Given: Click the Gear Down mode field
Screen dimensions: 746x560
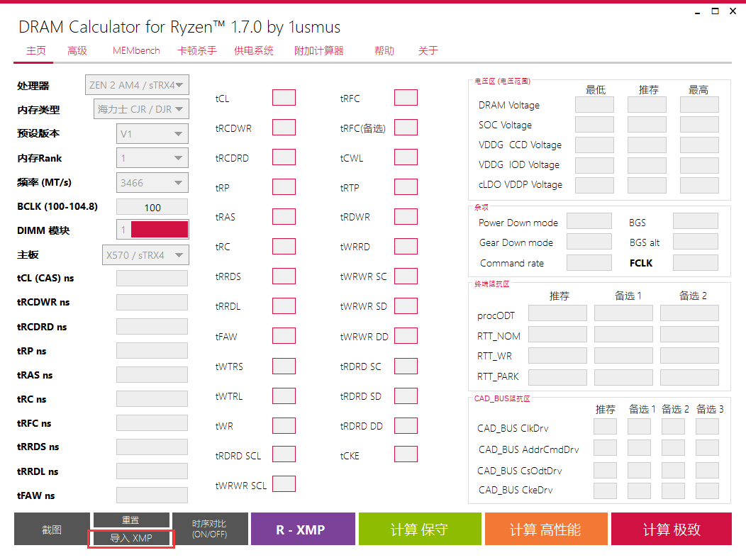Looking at the screenshot, I should tap(589, 242).
